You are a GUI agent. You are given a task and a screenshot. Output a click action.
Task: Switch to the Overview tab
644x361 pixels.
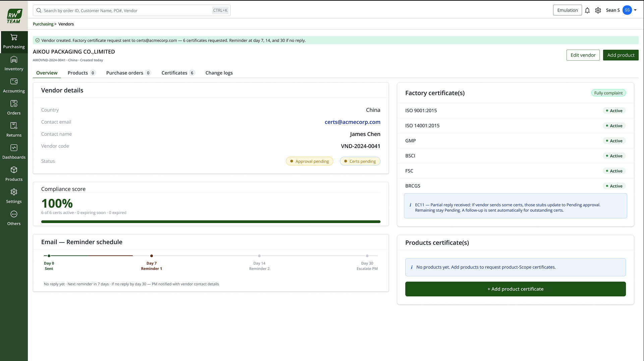47,73
